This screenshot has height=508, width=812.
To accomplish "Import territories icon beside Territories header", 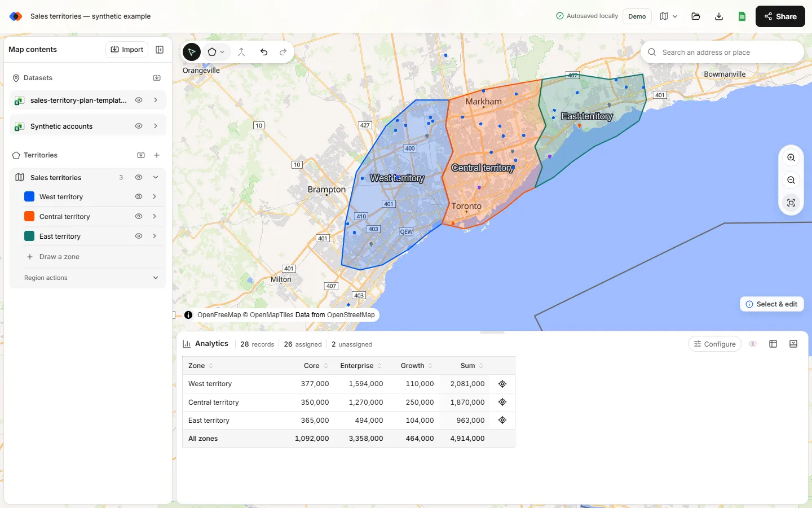I will coord(141,155).
